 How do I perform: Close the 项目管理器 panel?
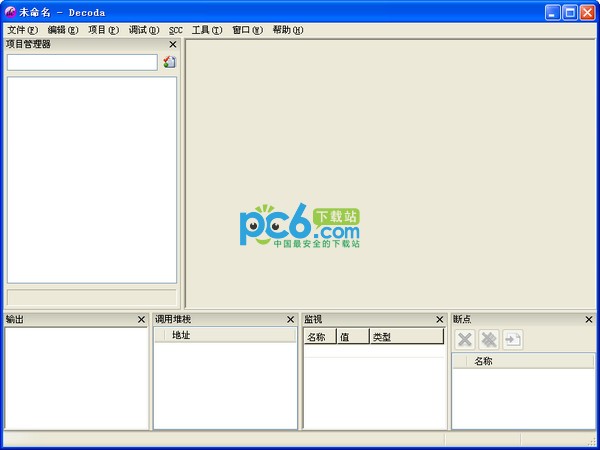[173, 44]
